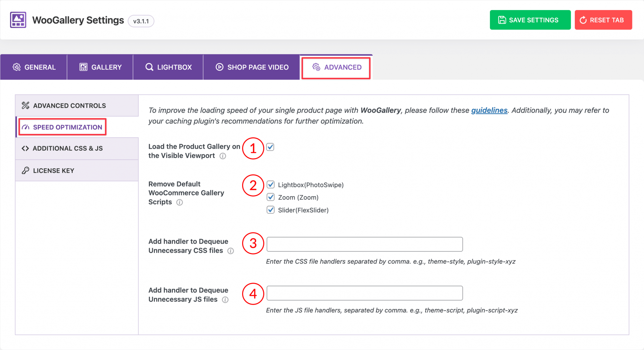Click the WooGallery logo icon

pyautogui.click(x=18, y=19)
